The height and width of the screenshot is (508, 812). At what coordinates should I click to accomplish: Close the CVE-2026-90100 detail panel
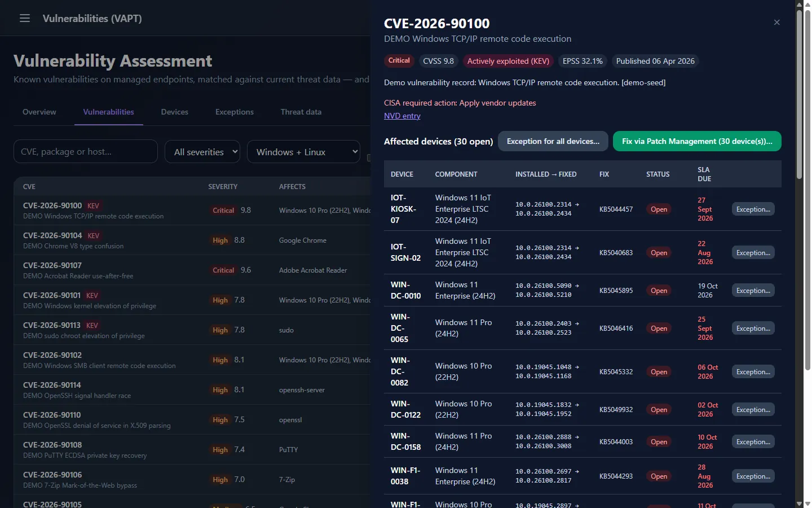(776, 22)
